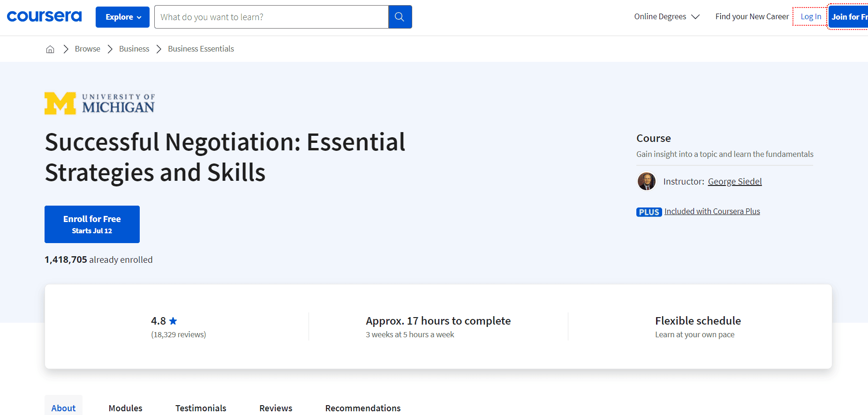Click the Log In link
Screen dimensions: 868x415
pos(810,17)
